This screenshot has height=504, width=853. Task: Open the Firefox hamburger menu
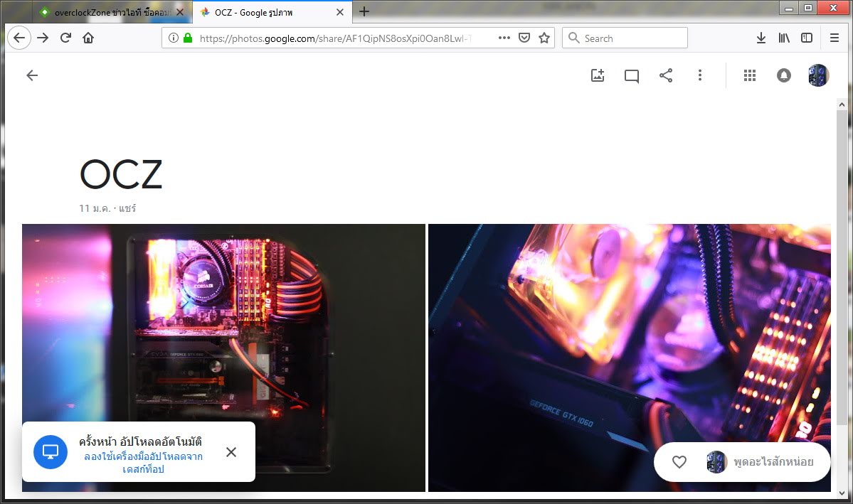835,38
